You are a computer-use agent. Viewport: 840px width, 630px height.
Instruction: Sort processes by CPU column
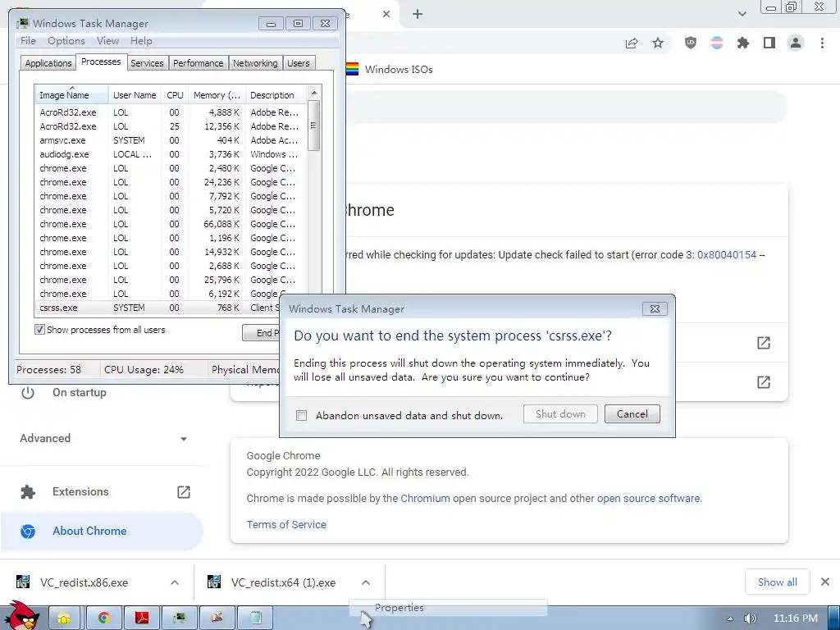[x=176, y=95]
